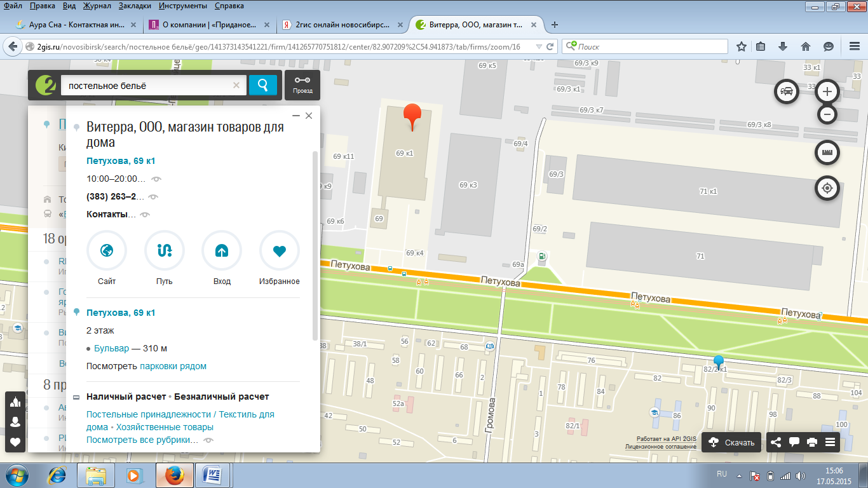This screenshot has width=868, height=488.
Task: Click the second Петухова, 69 к1 address heading
Action: point(121,313)
